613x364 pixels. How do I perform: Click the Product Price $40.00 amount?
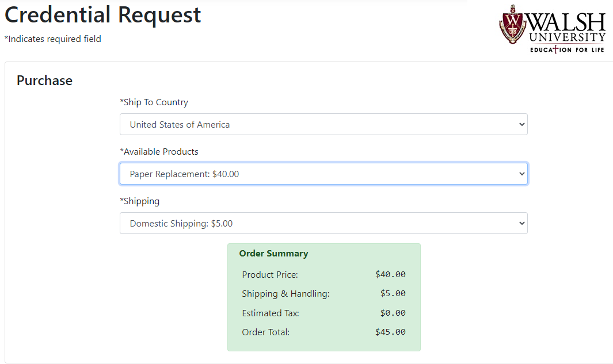[390, 274]
